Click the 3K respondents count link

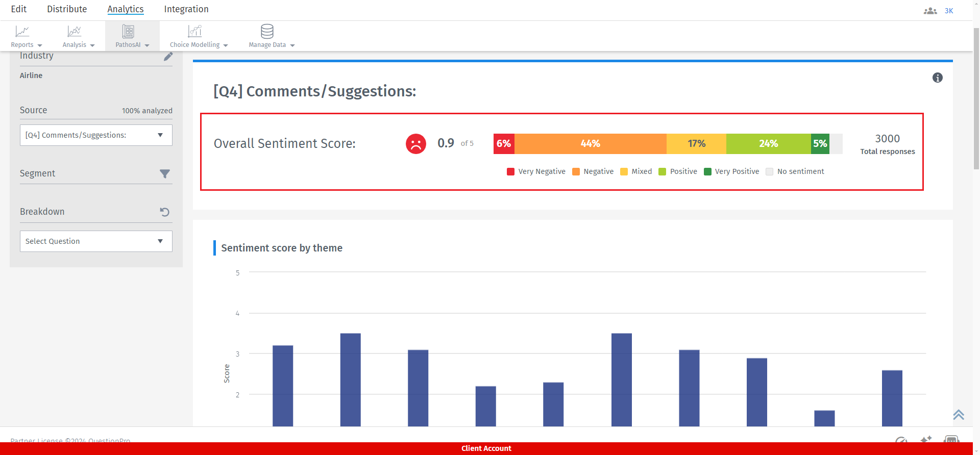949,11
